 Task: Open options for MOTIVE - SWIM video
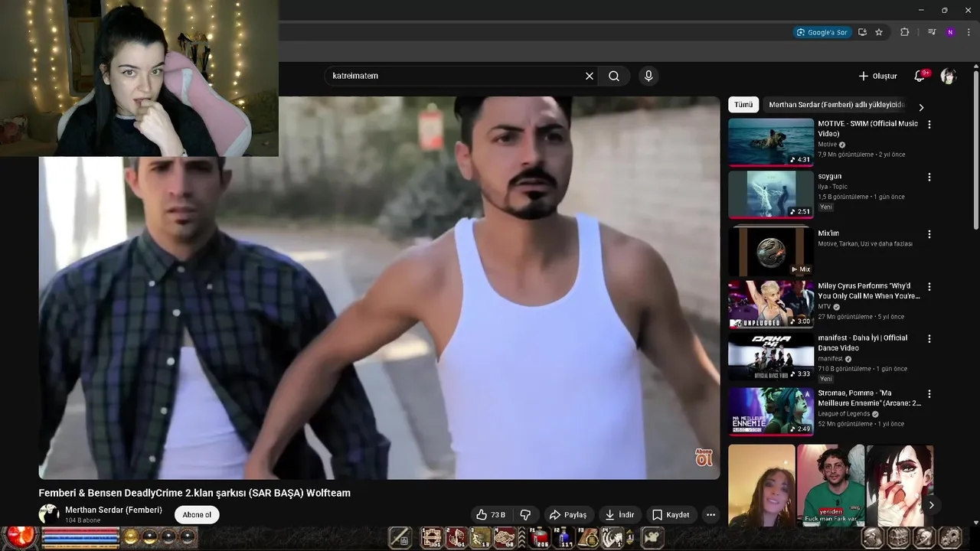(x=929, y=124)
